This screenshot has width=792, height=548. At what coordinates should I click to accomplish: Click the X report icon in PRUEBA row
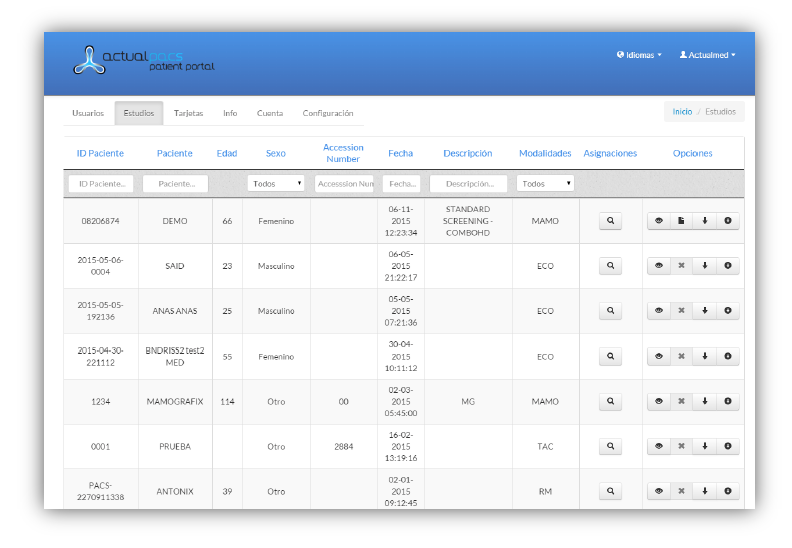(681, 446)
